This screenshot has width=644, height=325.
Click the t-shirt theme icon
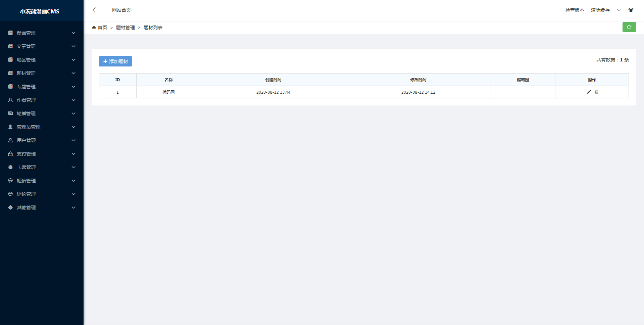[631, 10]
